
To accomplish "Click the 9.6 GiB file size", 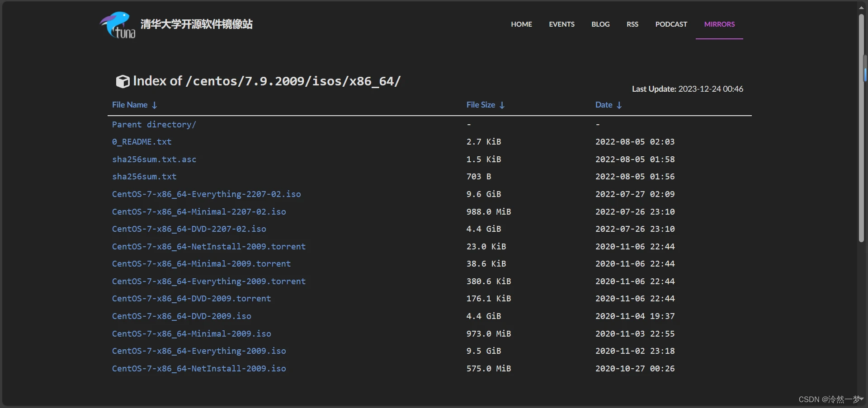I will [x=484, y=194].
